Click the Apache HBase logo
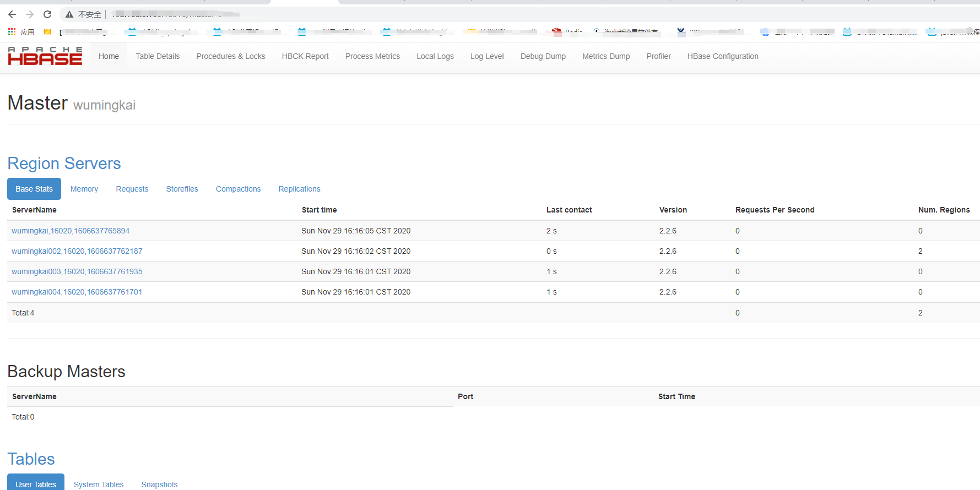This screenshot has width=980, height=490. pyautogui.click(x=45, y=56)
